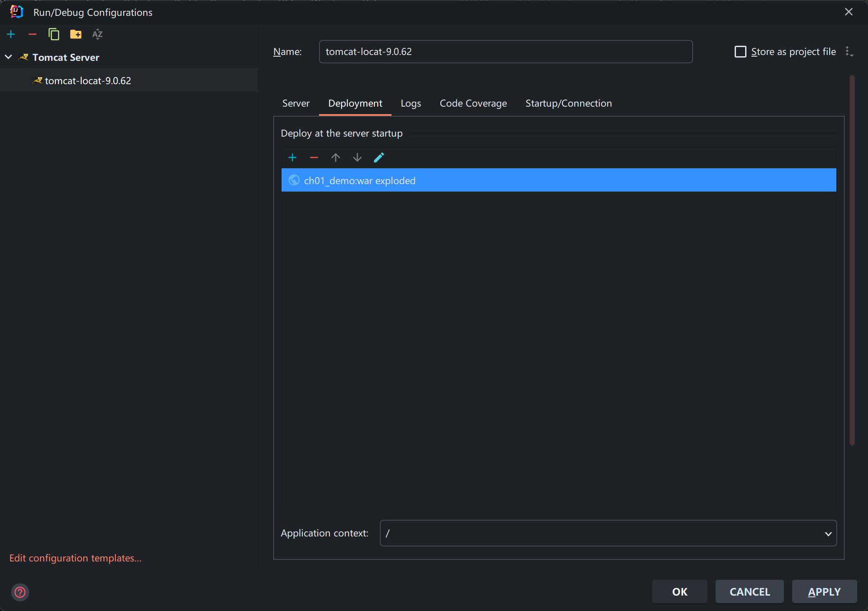Add new run configuration with plus icon

(x=11, y=34)
